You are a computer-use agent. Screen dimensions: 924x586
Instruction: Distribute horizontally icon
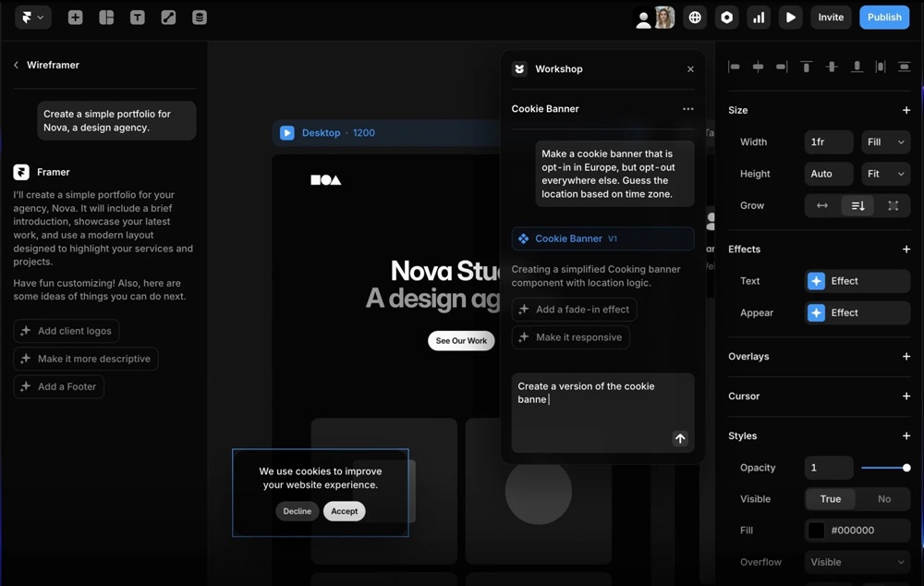pyautogui.click(x=881, y=67)
